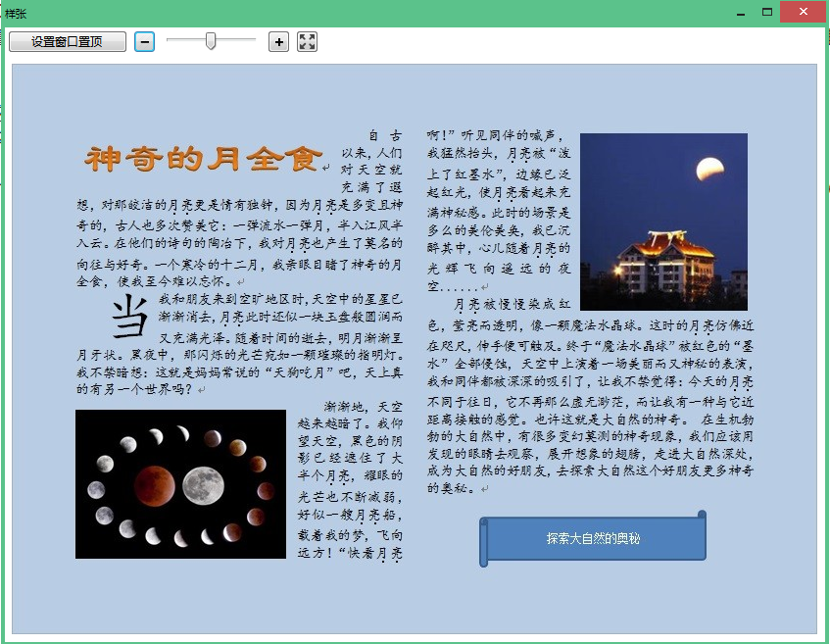The height and width of the screenshot is (644, 830).
Task: Click the night building and moon photo
Action: click(x=663, y=223)
